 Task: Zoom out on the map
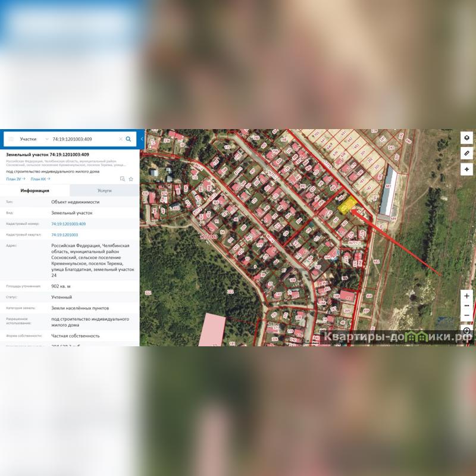tap(466, 315)
